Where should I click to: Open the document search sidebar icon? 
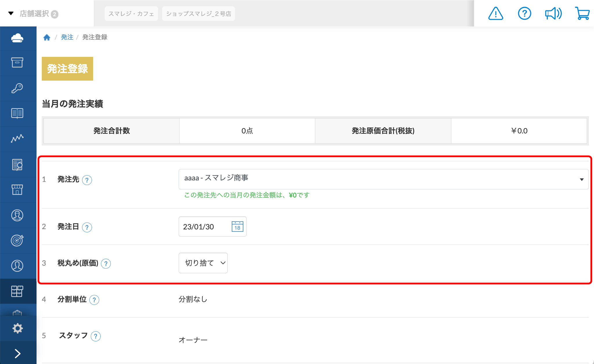pos(17,164)
